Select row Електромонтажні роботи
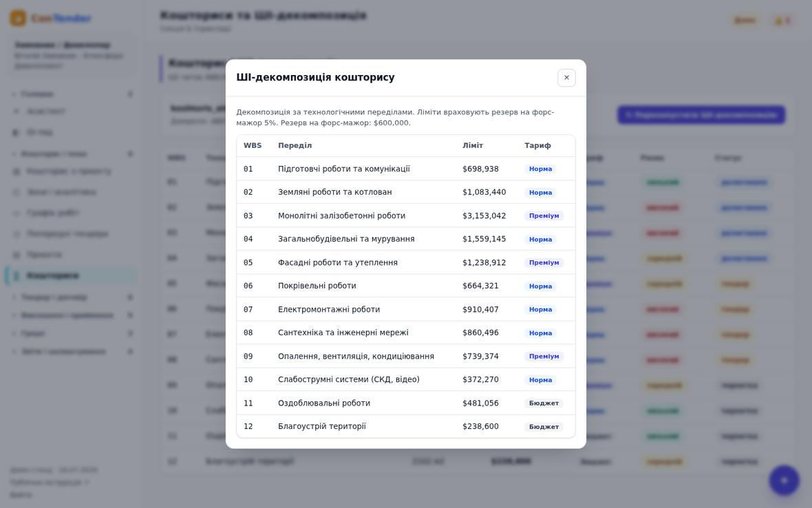 tap(406, 309)
